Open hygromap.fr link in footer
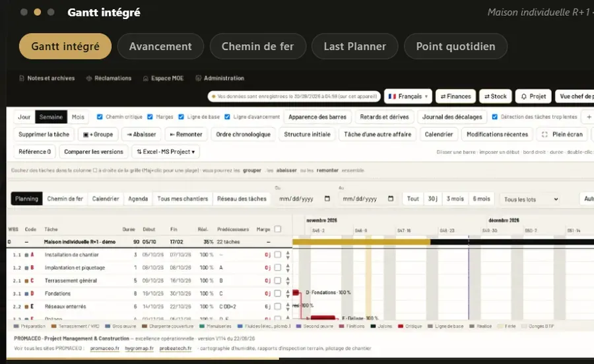 [139, 348]
